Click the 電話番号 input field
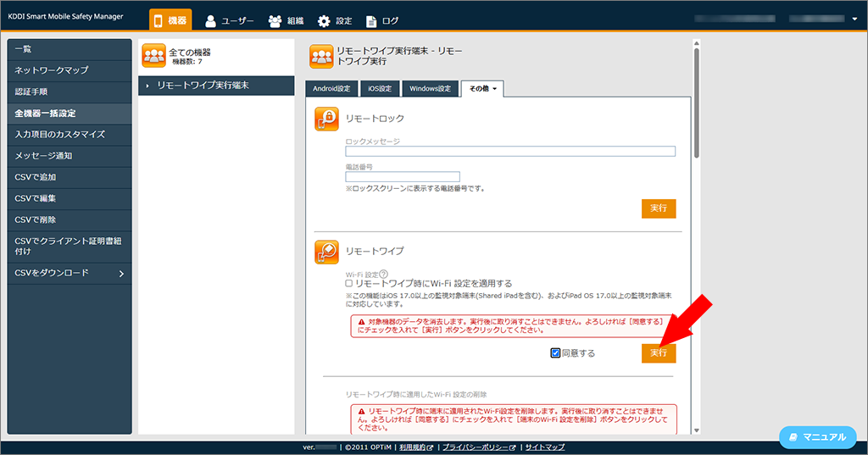 (x=403, y=176)
